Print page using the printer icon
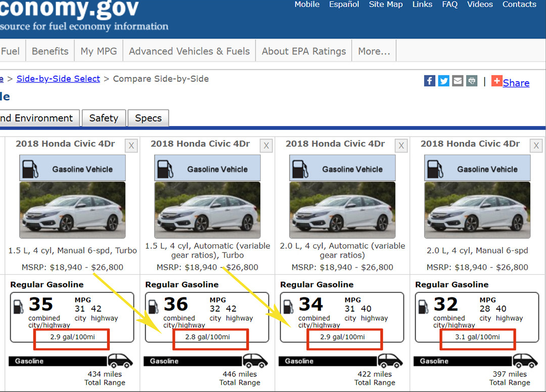The image size is (546, 392). click(x=472, y=81)
